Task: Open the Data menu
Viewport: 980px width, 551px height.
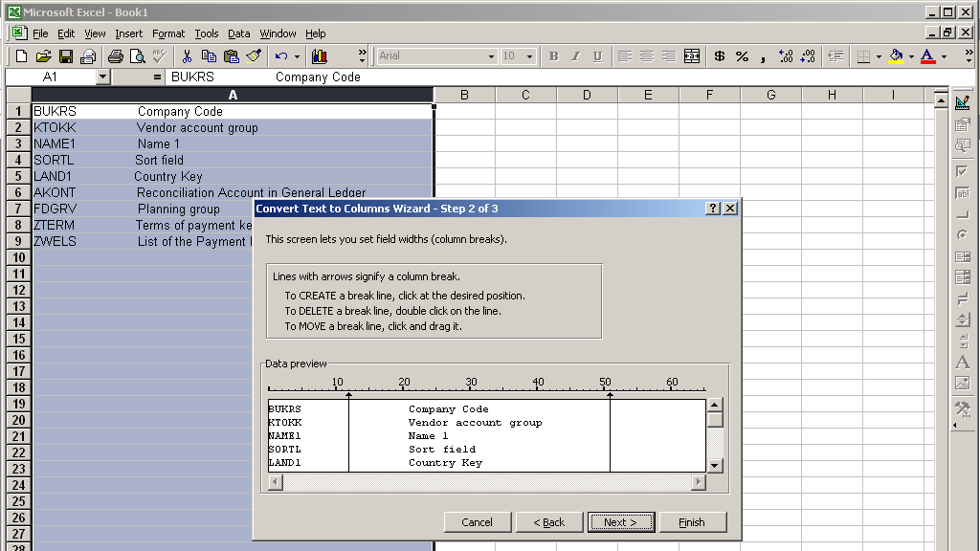Action: (238, 33)
